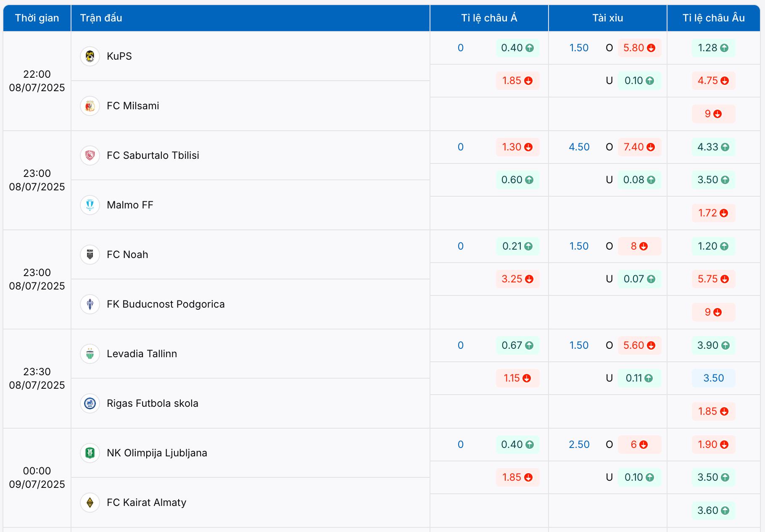Click the Malmo FF team crest
Image resolution: width=765 pixels, height=532 pixels.
(x=90, y=205)
